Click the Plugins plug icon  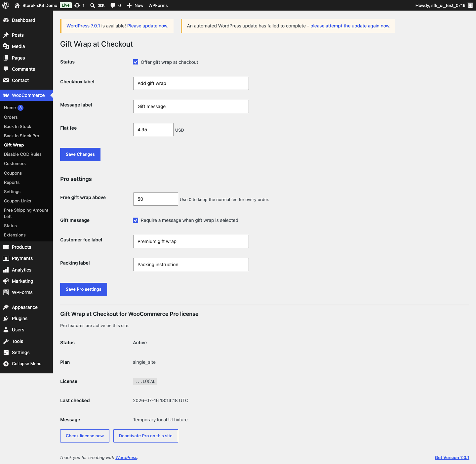[x=6, y=318]
